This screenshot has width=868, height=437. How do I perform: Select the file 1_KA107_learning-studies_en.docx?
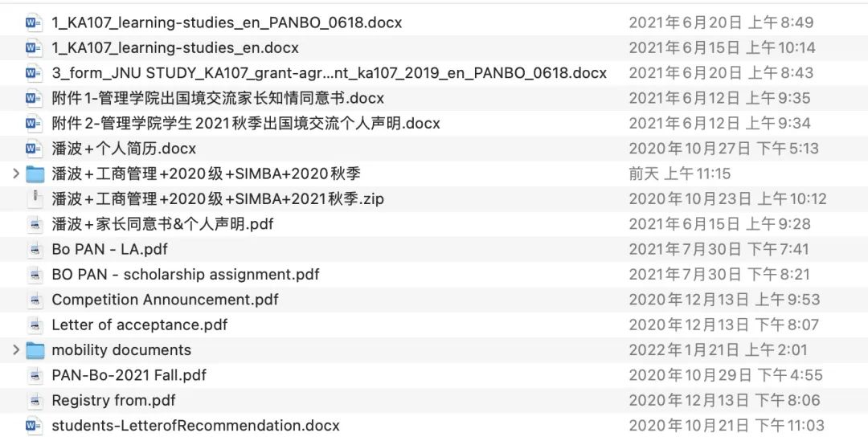(x=434, y=47)
